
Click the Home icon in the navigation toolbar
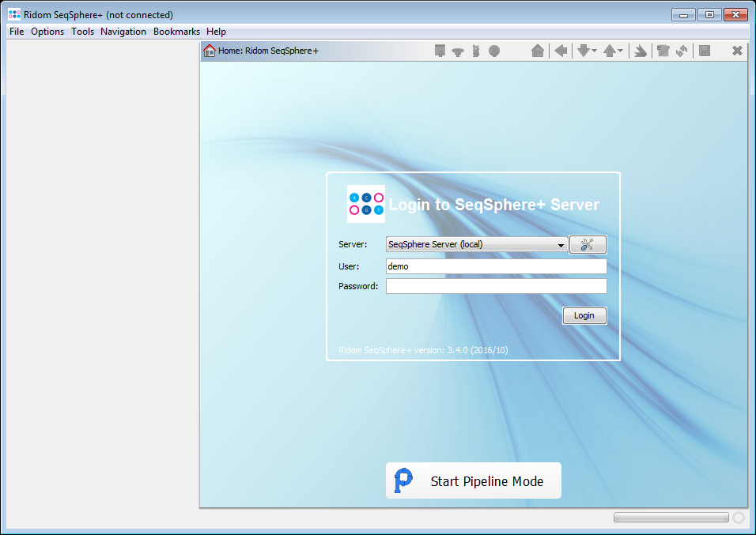[x=538, y=51]
